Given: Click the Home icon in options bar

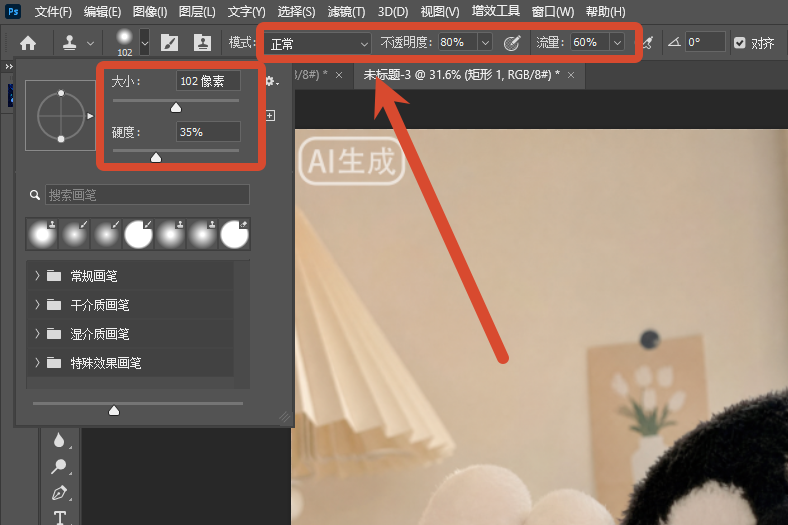Looking at the screenshot, I should pos(28,44).
